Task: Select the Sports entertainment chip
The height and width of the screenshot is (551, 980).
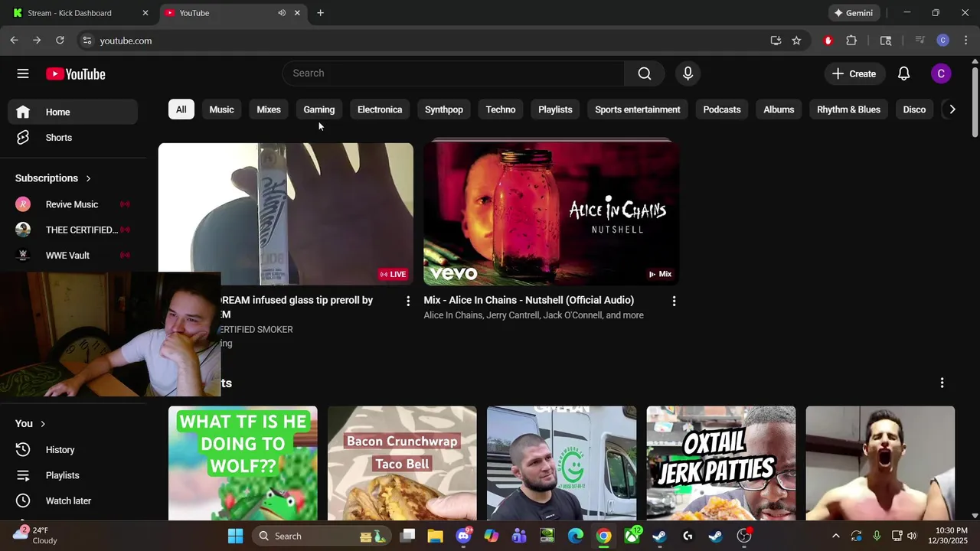Action: 638,109
